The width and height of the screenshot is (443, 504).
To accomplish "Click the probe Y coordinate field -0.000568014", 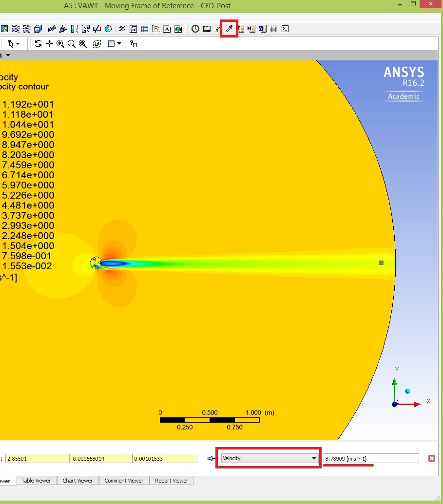I will click(x=101, y=459).
